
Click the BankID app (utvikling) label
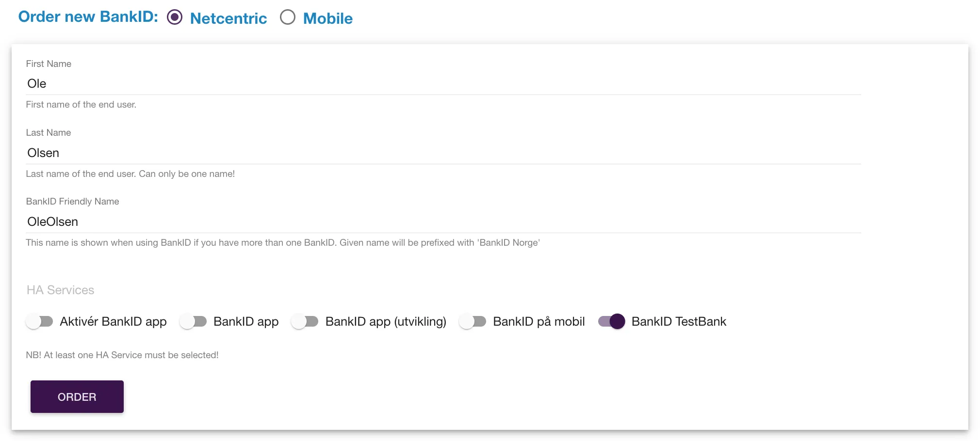pyautogui.click(x=386, y=322)
